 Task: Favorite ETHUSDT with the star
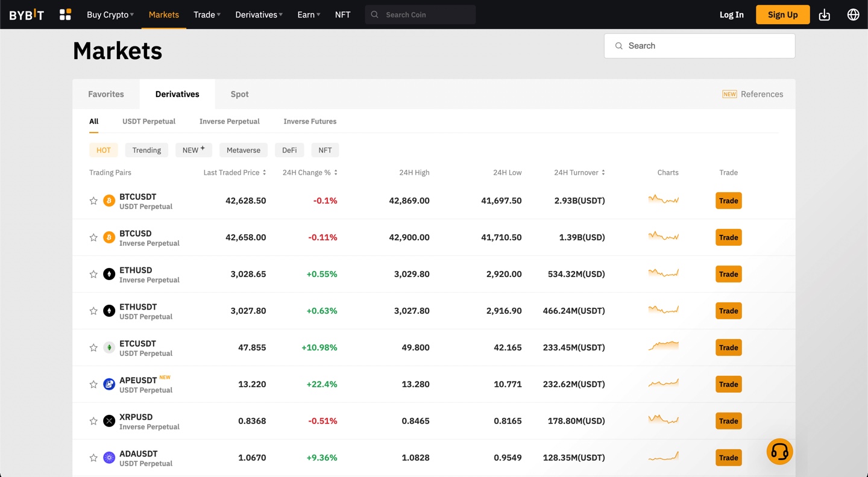click(93, 311)
